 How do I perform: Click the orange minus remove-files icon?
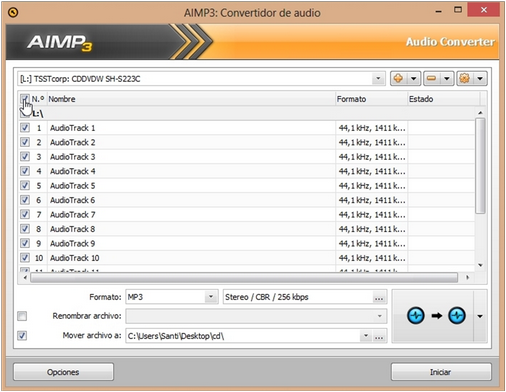tap(432, 79)
